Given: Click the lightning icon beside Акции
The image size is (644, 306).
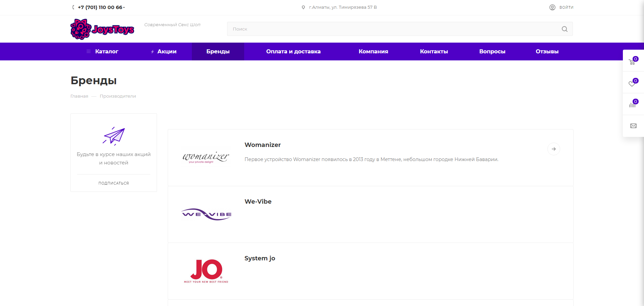Looking at the screenshot, I should pos(152,52).
